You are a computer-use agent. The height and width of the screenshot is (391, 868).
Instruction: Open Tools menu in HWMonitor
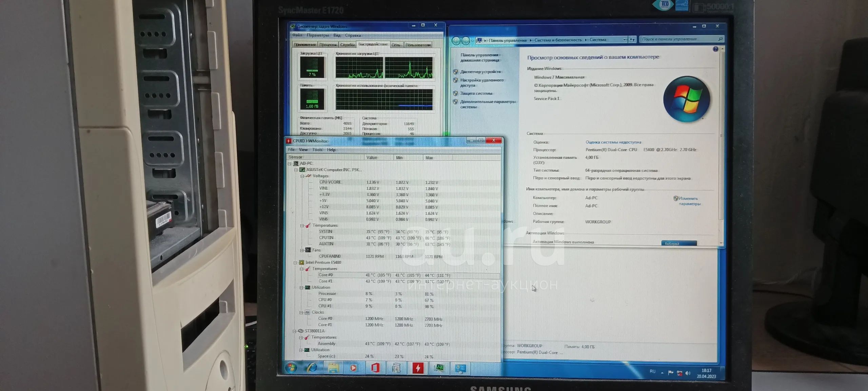(317, 150)
